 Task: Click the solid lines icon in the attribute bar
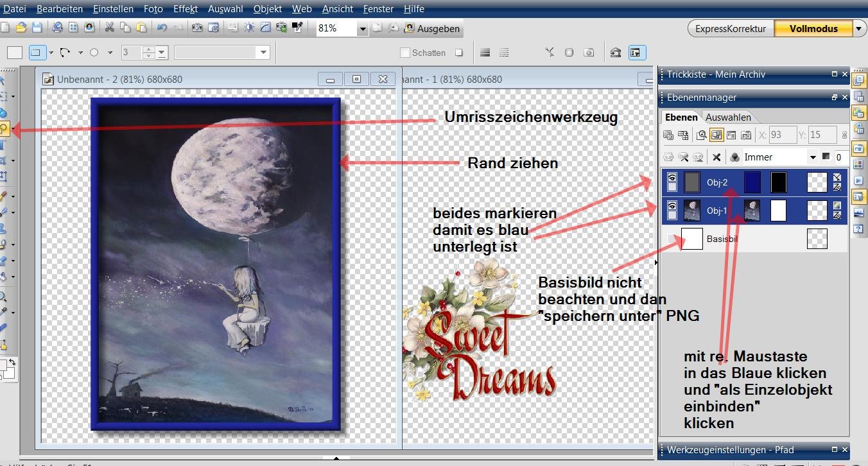(x=485, y=53)
